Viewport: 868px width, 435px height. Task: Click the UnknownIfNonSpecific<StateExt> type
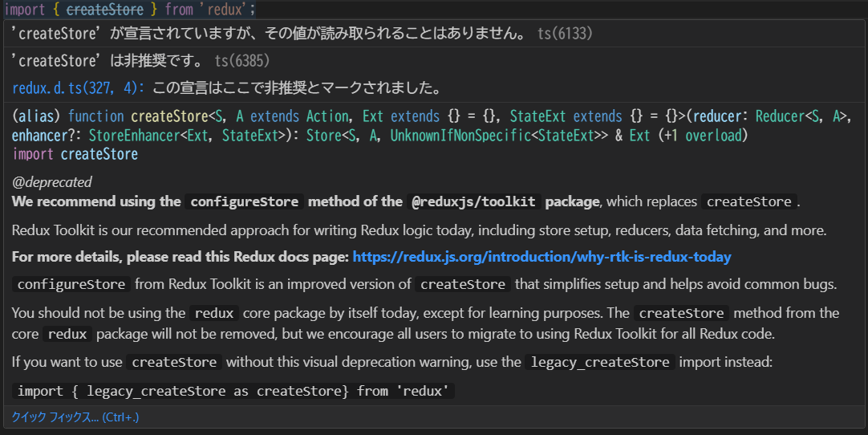click(496, 135)
